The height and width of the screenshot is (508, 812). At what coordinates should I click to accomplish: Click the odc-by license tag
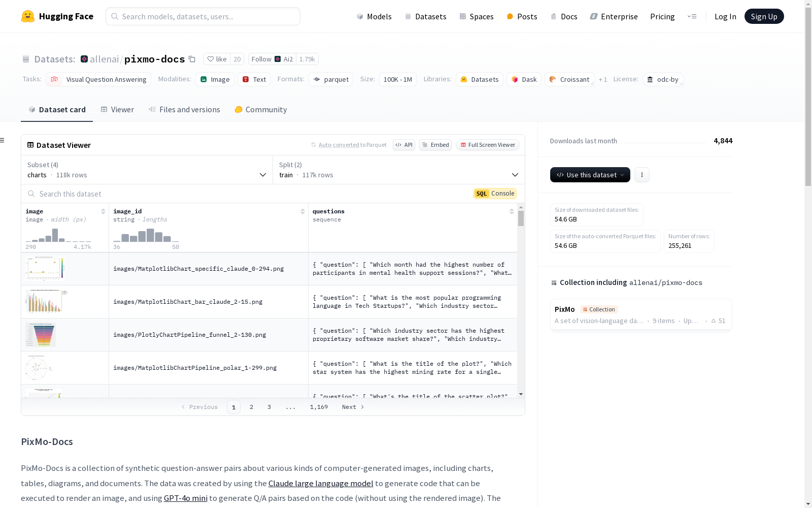point(663,79)
